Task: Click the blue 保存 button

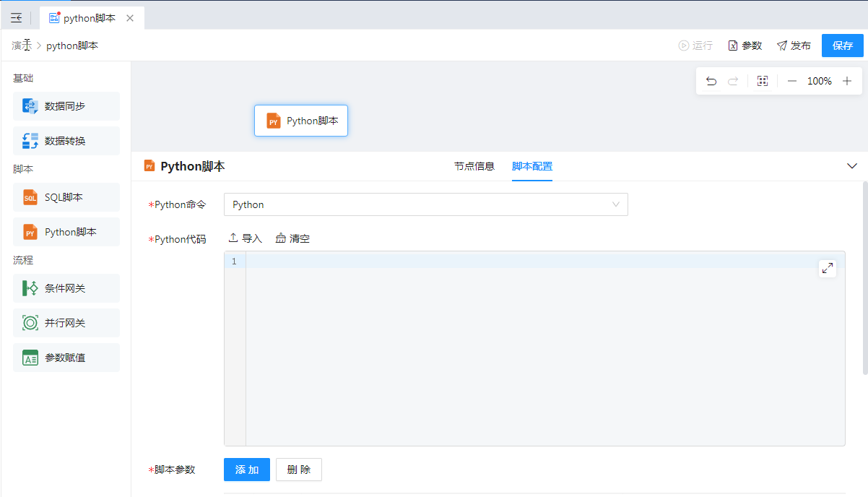Action: click(x=842, y=46)
